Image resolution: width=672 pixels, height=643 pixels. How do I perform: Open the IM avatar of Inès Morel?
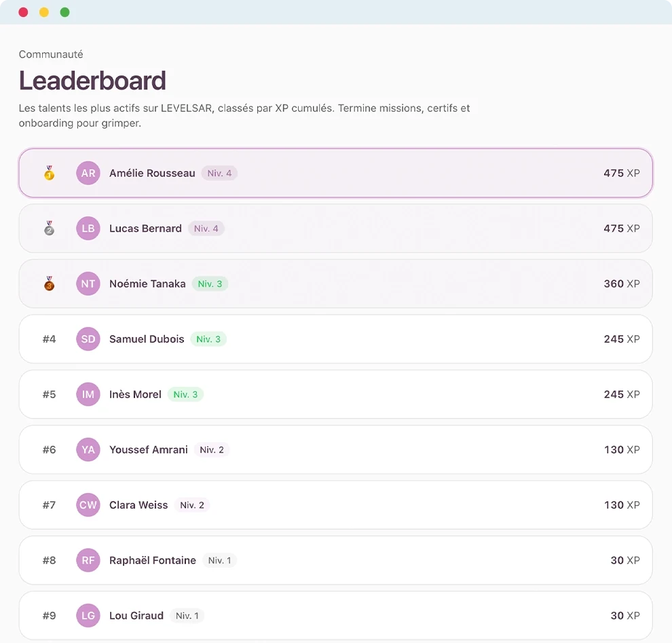[88, 394]
